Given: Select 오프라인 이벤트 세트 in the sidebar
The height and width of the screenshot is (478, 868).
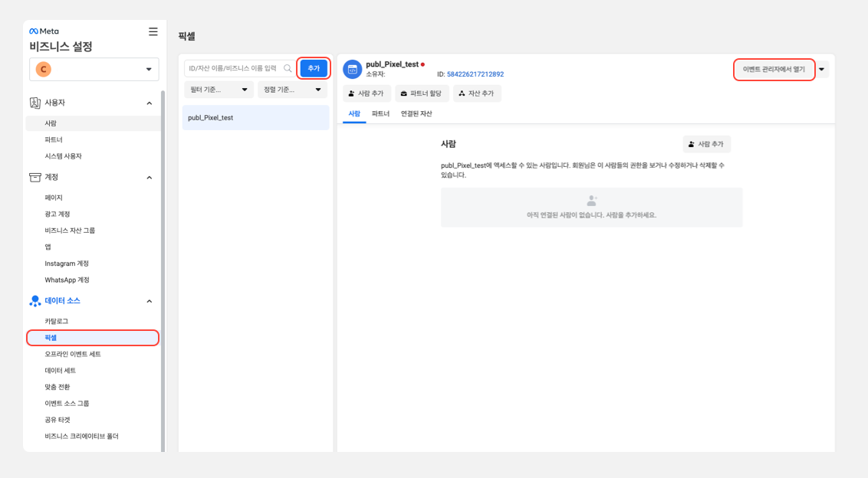Looking at the screenshot, I should point(73,354).
